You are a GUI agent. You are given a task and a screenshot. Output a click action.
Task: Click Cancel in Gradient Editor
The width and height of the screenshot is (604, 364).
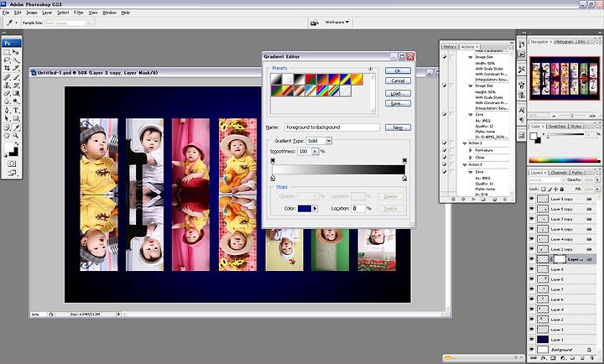pos(398,81)
